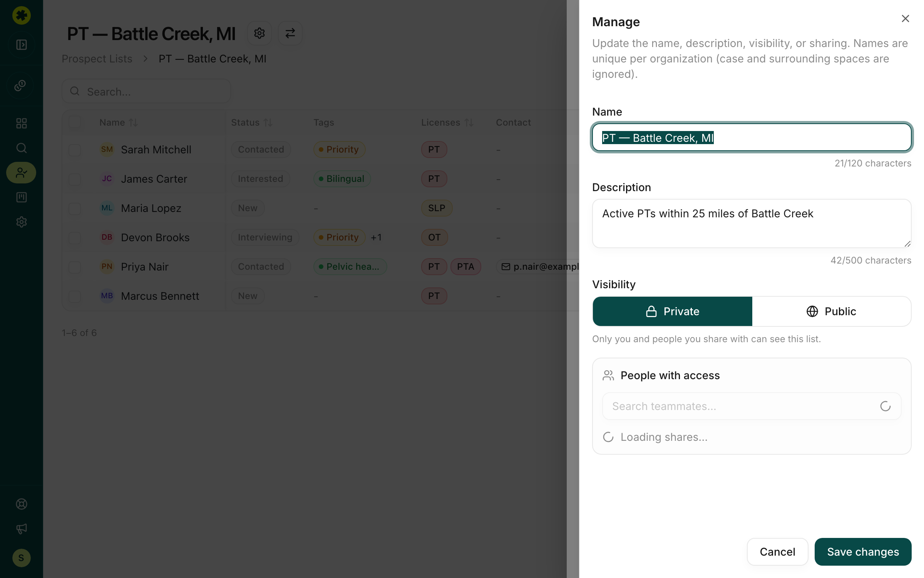Click the Priority tag on Sarah Mitchell

[x=339, y=150]
